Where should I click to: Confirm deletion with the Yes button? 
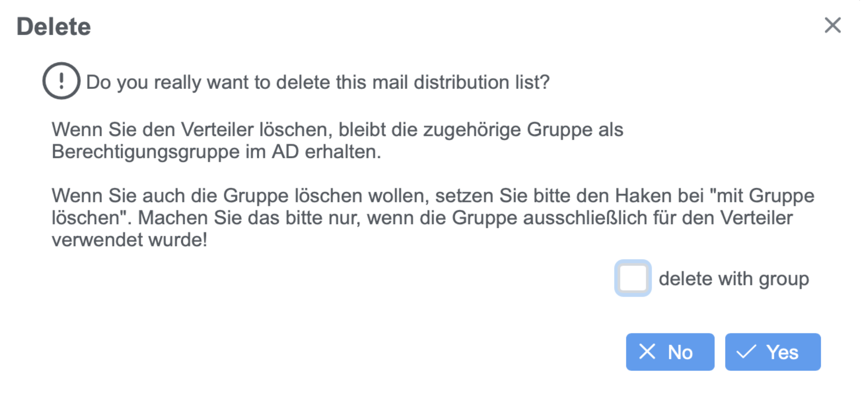point(772,352)
